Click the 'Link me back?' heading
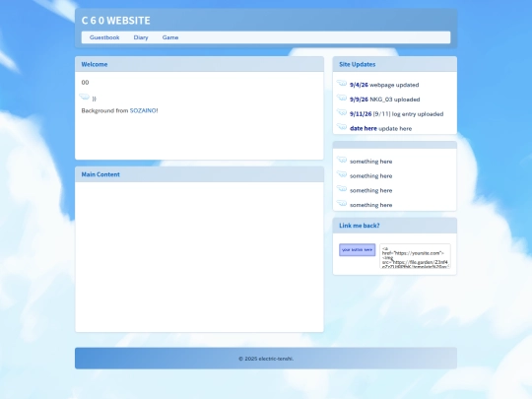This screenshot has width=532, height=399. click(x=360, y=226)
